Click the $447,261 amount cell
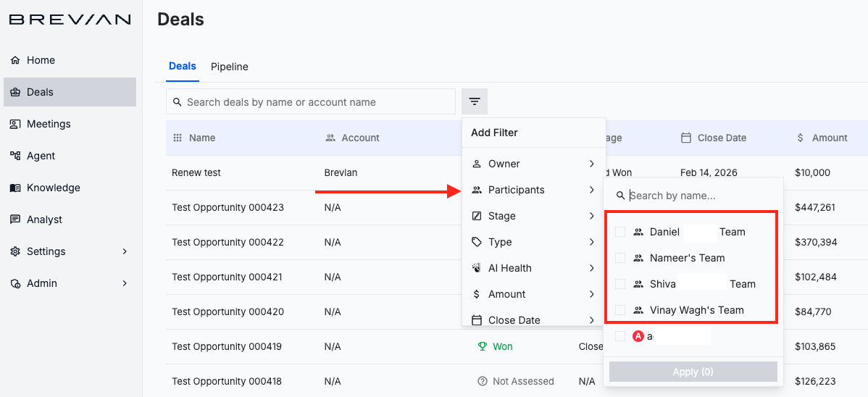The width and height of the screenshot is (868, 397). pyautogui.click(x=815, y=208)
